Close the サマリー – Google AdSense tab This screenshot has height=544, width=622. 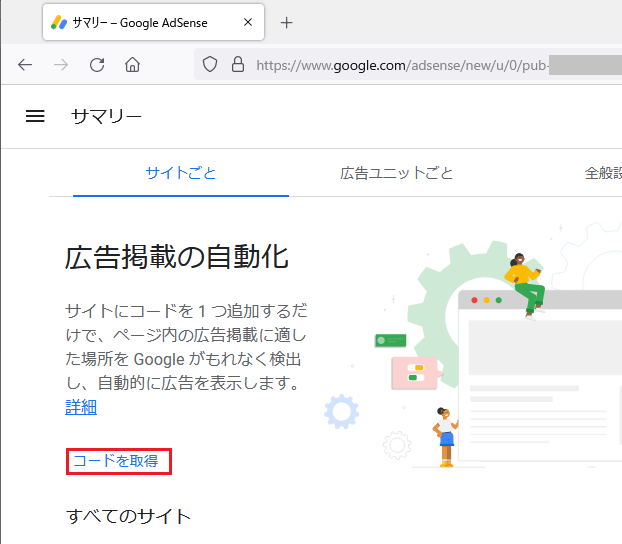coord(245,22)
